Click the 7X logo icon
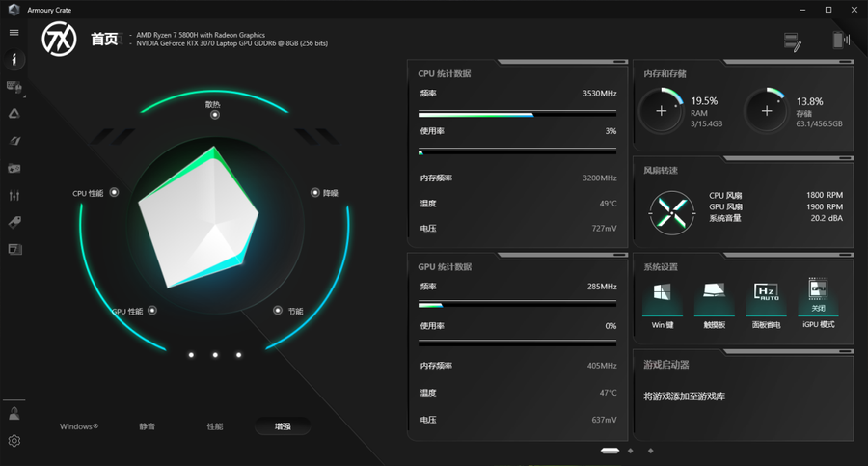 click(x=59, y=39)
